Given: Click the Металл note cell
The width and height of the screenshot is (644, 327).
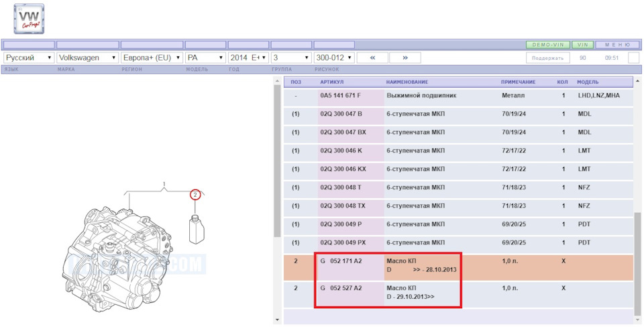Looking at the screenshot, I should (513, 95).
